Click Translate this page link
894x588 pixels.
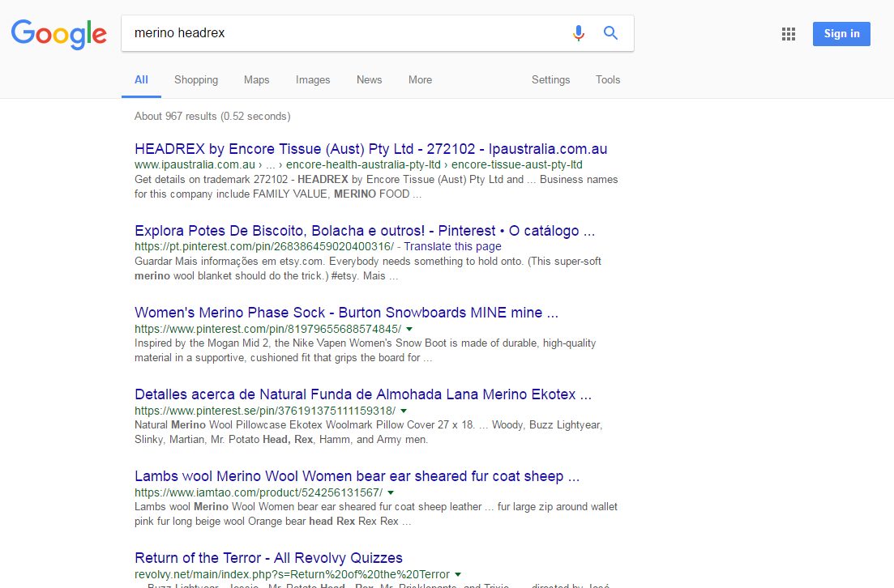pyautogui.click(x=453, y=246)
